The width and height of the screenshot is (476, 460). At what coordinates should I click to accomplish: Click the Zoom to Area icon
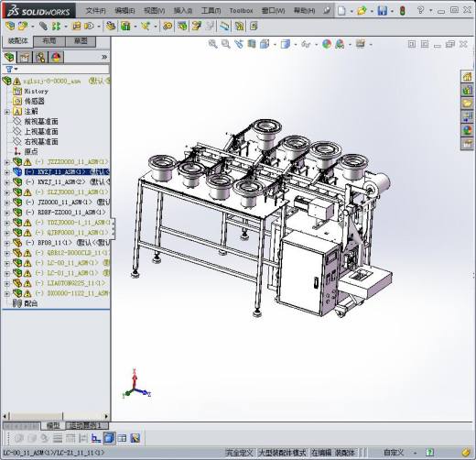click(x=225, y=44)
